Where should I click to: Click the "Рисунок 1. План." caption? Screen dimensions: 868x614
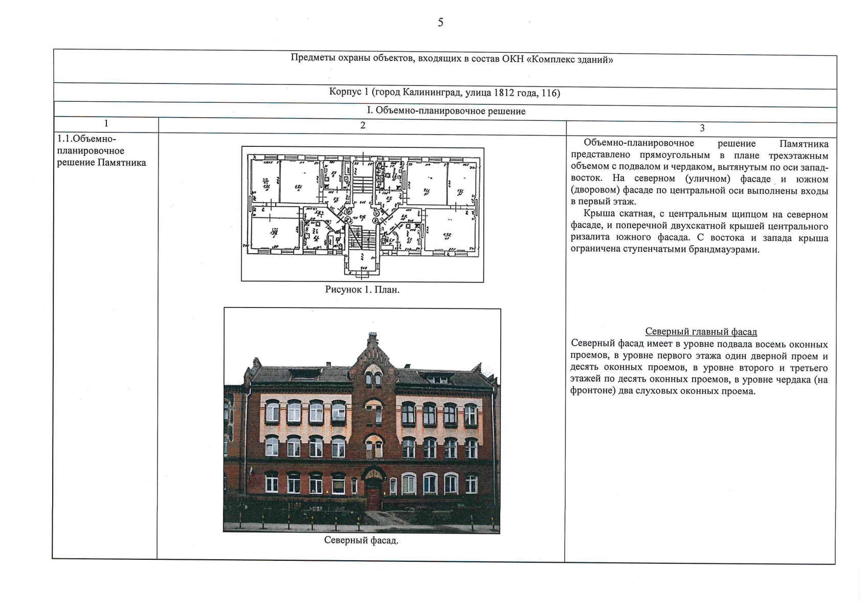[362, 290]
